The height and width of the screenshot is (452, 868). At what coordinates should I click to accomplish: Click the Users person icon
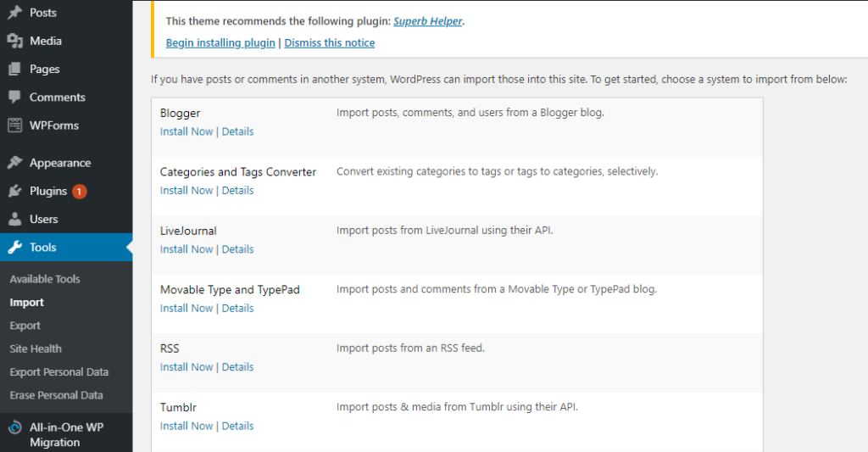tap(15, 219)
